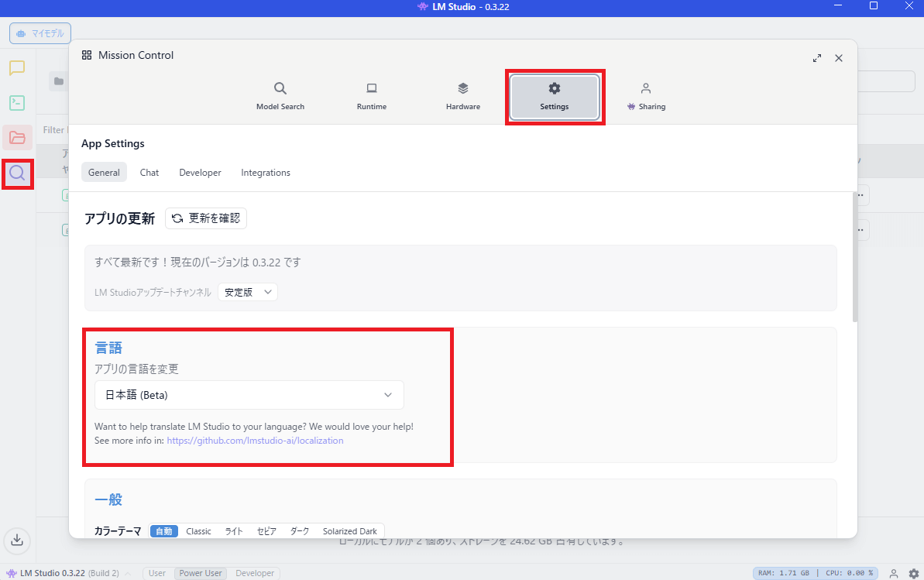Screen dimensions: 924x580
Task: Select the Classic color theme
Action: (x=198, y=531)
